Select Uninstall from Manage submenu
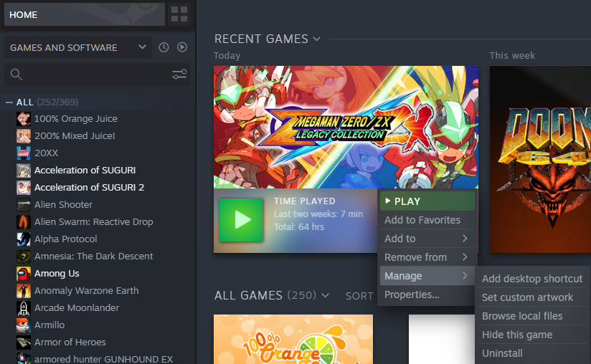591x364 pixels. (532, 353)
